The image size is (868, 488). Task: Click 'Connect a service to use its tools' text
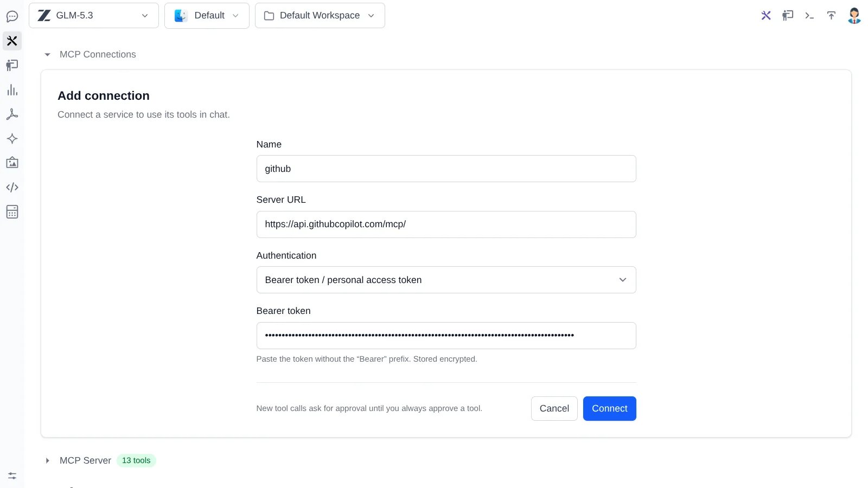(144, 114)
